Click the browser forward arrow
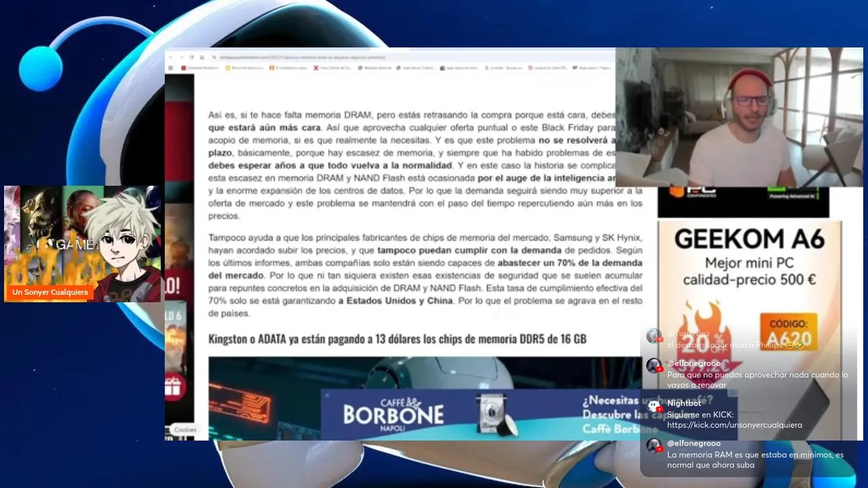The width and height of the screenshot is (868, 488). click(181, 57)
